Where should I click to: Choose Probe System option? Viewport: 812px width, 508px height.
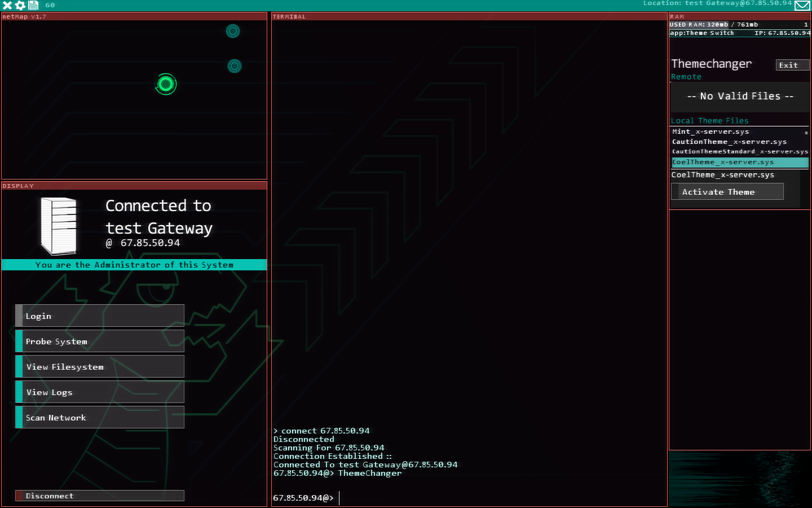(100, 341)
